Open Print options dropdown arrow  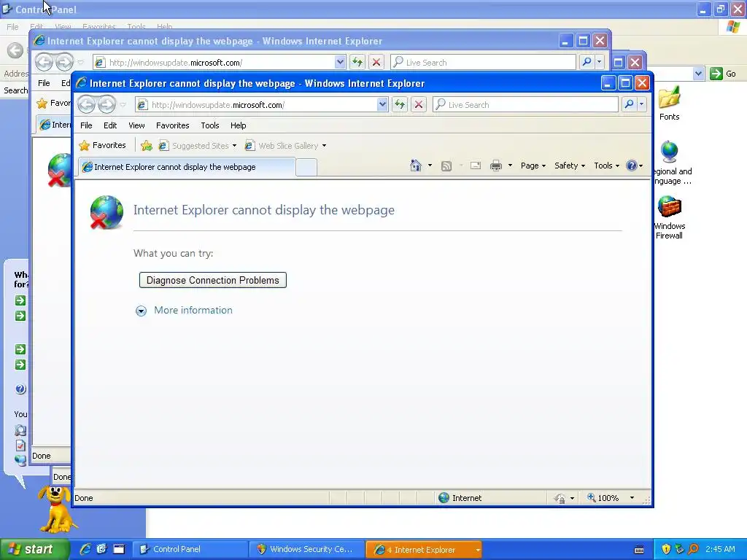[510, 166]
